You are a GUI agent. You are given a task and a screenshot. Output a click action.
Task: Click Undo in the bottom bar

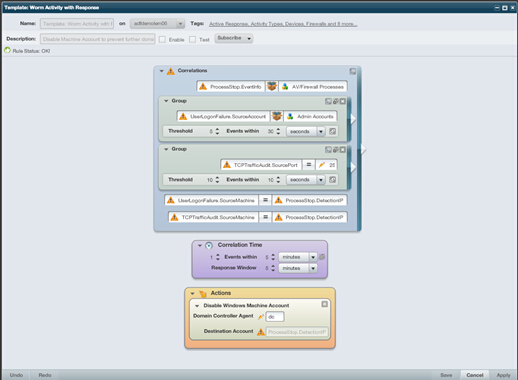click(x=16, y=375)
